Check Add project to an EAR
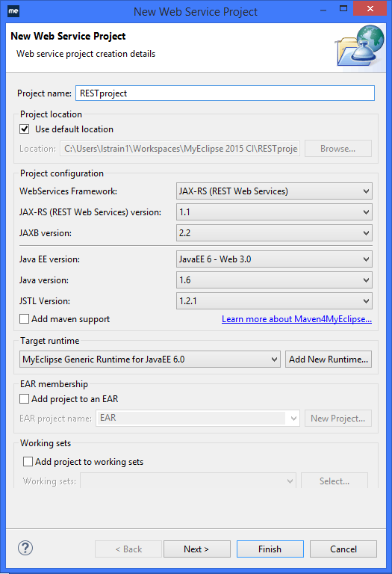 pyautogui.click(x=24, y=398)
